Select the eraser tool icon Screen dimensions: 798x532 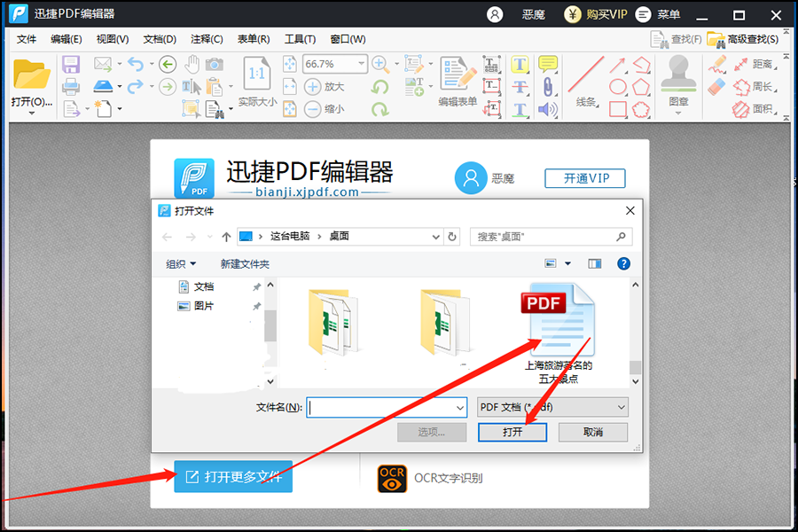pos(716,87)
